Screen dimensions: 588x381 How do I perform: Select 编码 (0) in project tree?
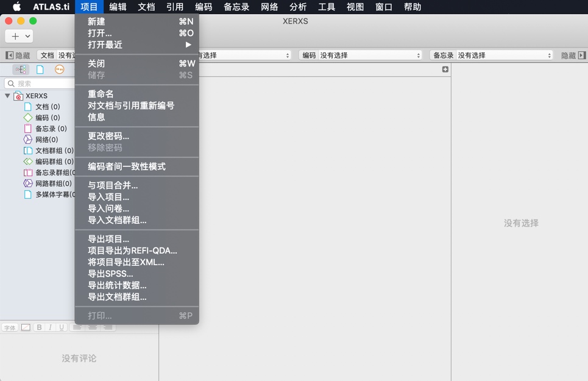coord(48,118)
